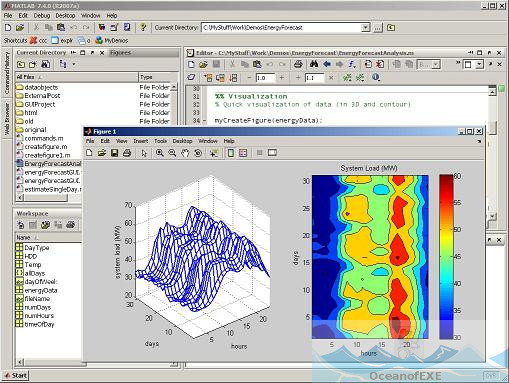Expand the Current Directory path dropdown
The image size is (509, 383).
pyautogui.click(x=365, y=28)
